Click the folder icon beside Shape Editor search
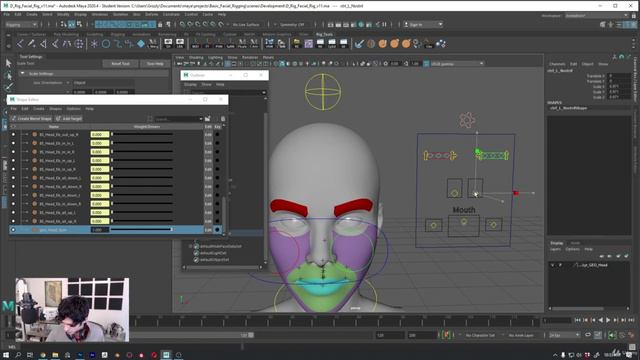Image resolution: width=640 pixels, height=360 pixels. [208, 119]
